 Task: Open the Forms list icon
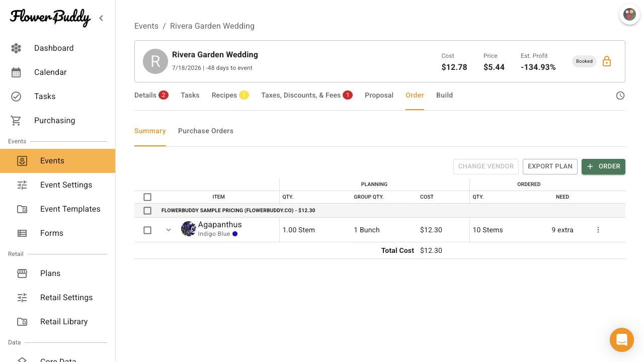click(x=22, y=233)
